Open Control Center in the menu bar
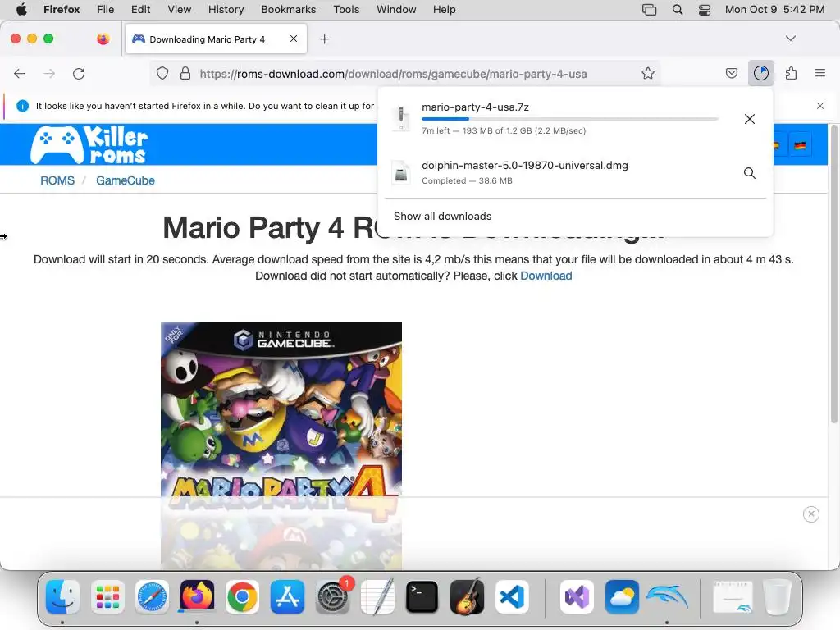The width and height of the screenshot is (840, 630). [705, 10]
